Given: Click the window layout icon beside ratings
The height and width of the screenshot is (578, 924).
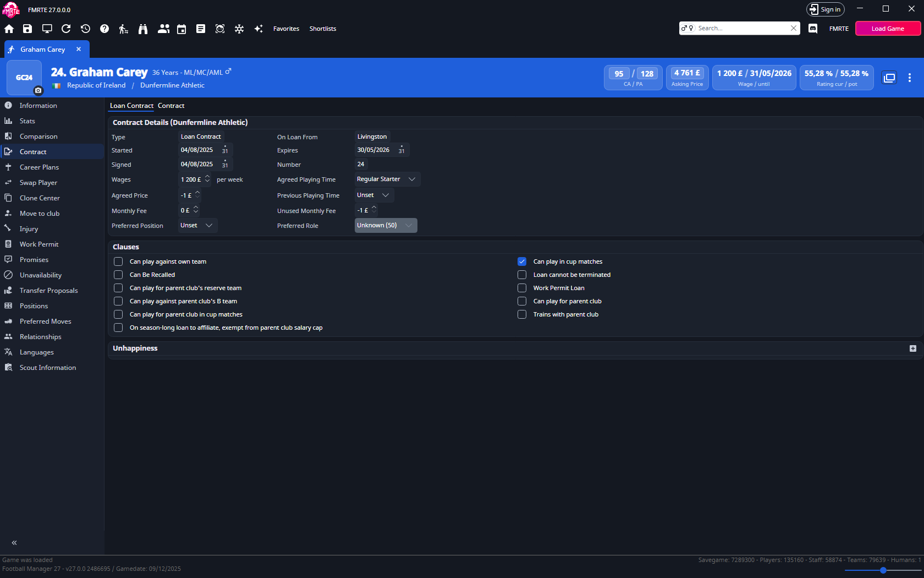Looking at the screenshot, I should pos(889,78).
